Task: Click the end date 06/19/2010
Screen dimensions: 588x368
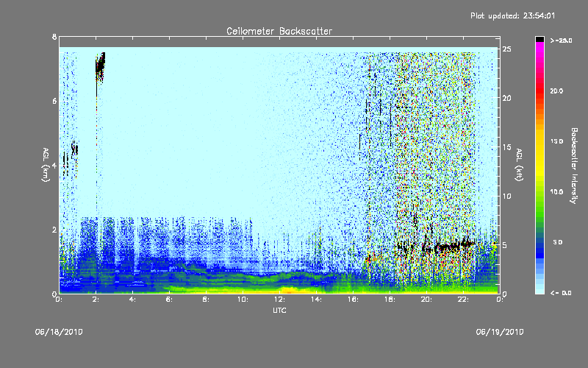Action: pyautogui.click(x=500, y=332)
